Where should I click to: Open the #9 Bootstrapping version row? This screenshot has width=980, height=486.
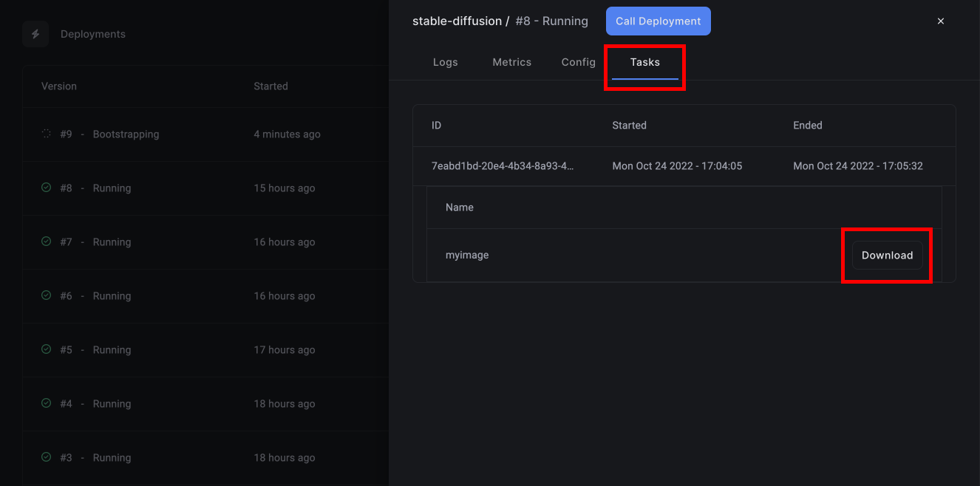coord(185,134)
